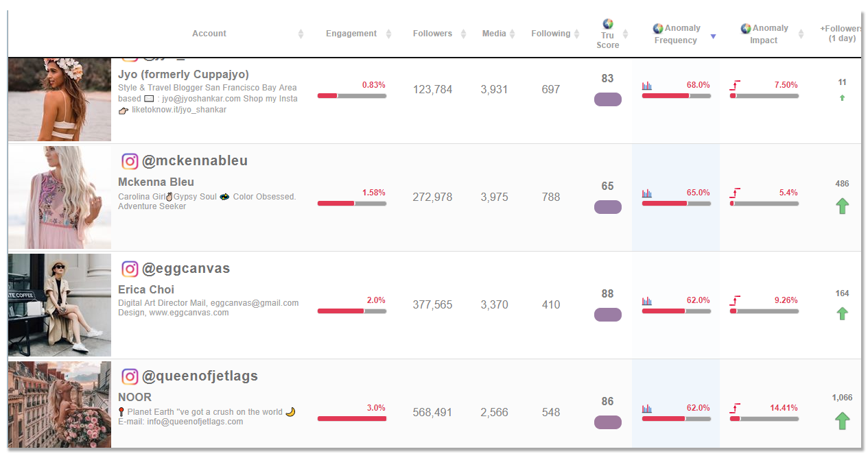Click purple Tru Score pill under 86
Screen dimensions: 868x458
point(608,422)
